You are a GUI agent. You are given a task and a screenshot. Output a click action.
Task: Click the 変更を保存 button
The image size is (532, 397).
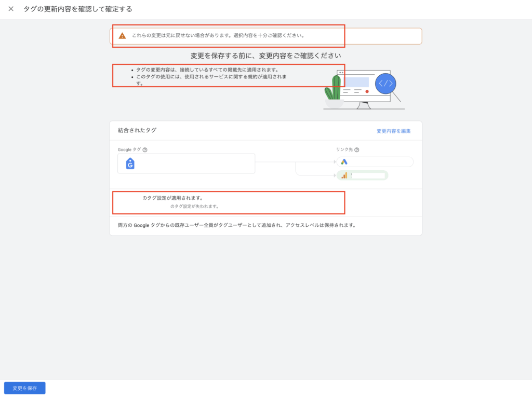tap(25, 388)
